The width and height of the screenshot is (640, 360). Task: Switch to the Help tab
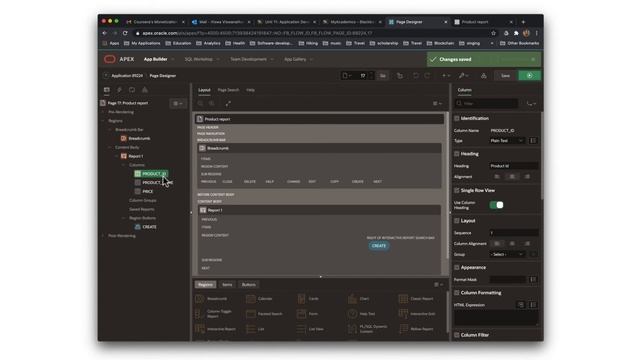point(251,90)
